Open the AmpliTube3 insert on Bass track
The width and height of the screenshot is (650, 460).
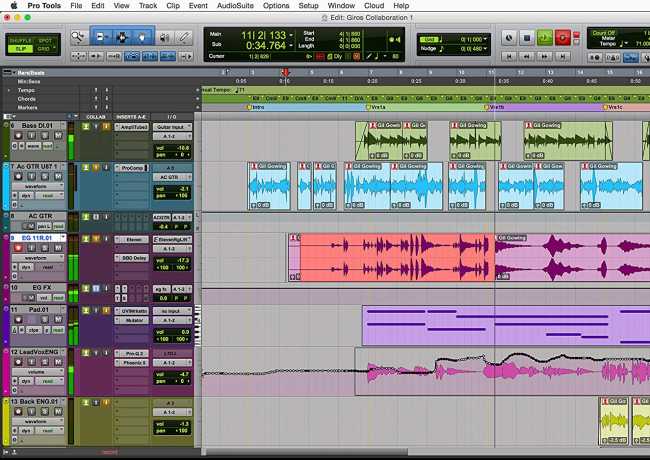[x=132, y=127]
